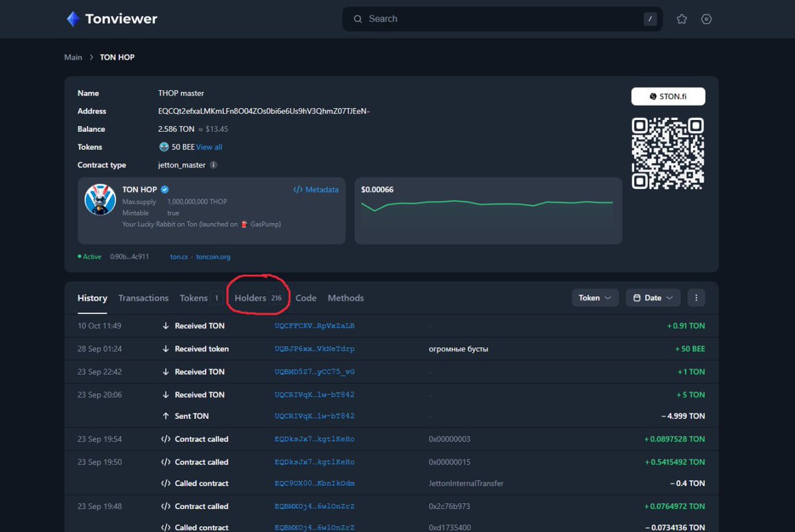Click the +0.91 TON amount
795x532 pixels.
[686, 326]
